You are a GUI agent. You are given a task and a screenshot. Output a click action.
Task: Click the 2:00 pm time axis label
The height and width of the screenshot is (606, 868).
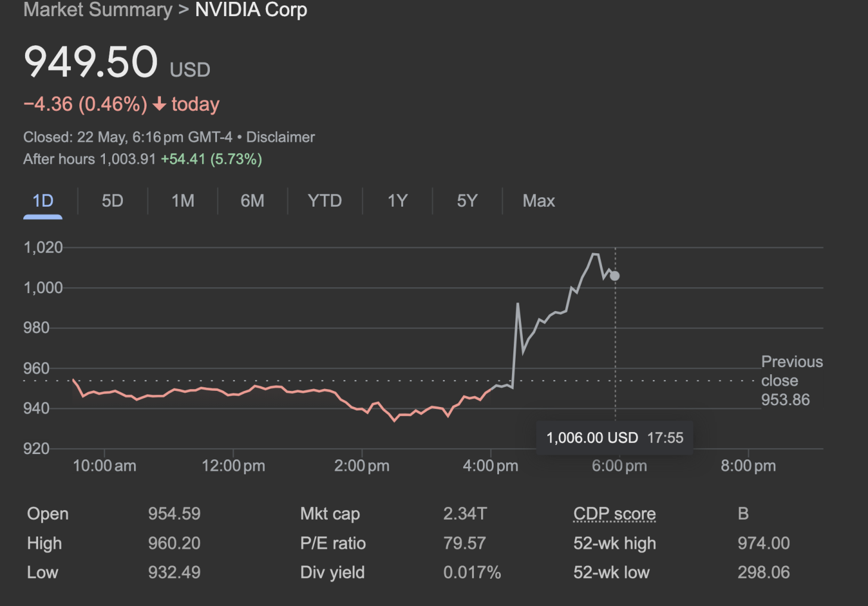362,466
